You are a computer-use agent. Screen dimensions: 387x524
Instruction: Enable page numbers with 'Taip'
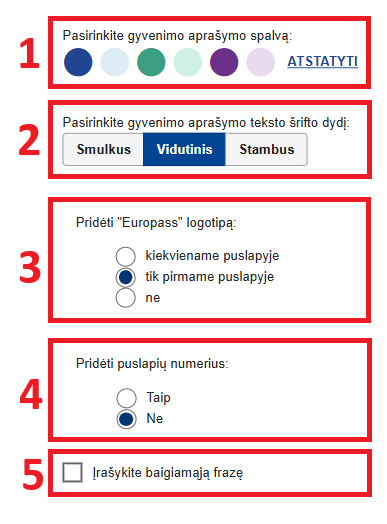(126, 398)
